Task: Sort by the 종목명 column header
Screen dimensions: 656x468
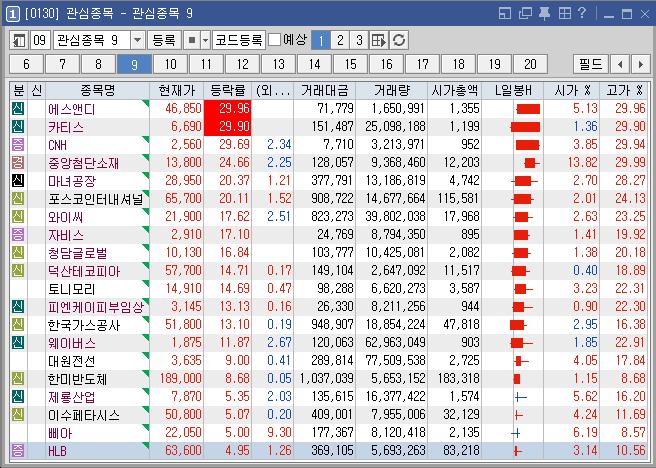Action: click(x=97, y=90)
